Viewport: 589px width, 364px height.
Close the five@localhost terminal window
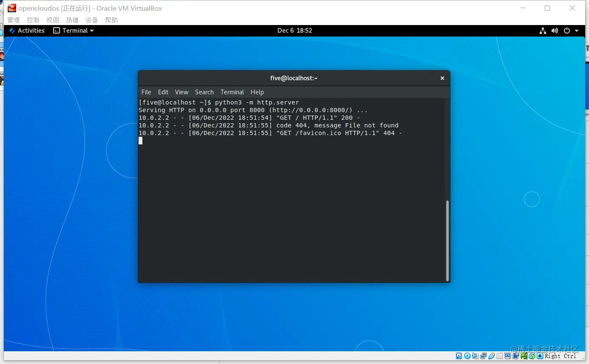pos(442,78)
